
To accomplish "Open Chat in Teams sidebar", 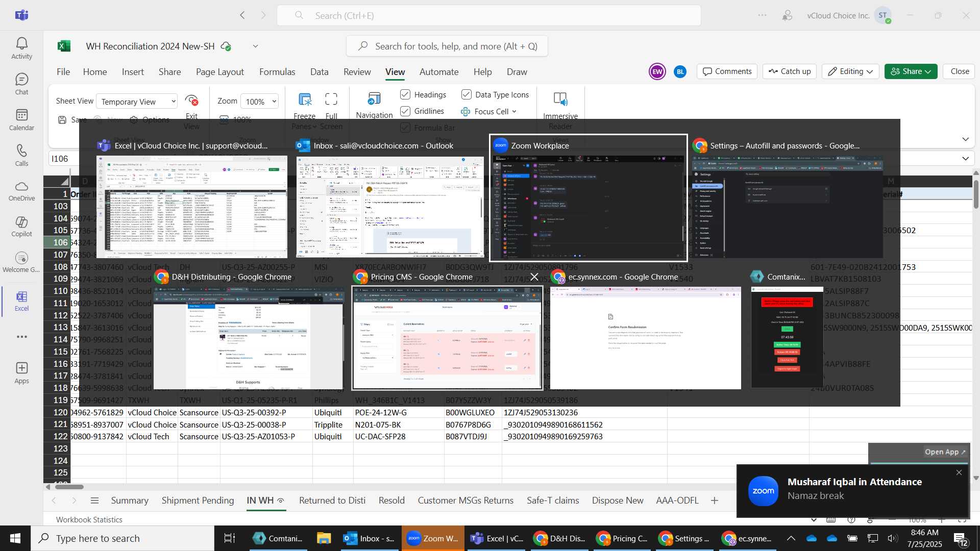I will [21, 84].
